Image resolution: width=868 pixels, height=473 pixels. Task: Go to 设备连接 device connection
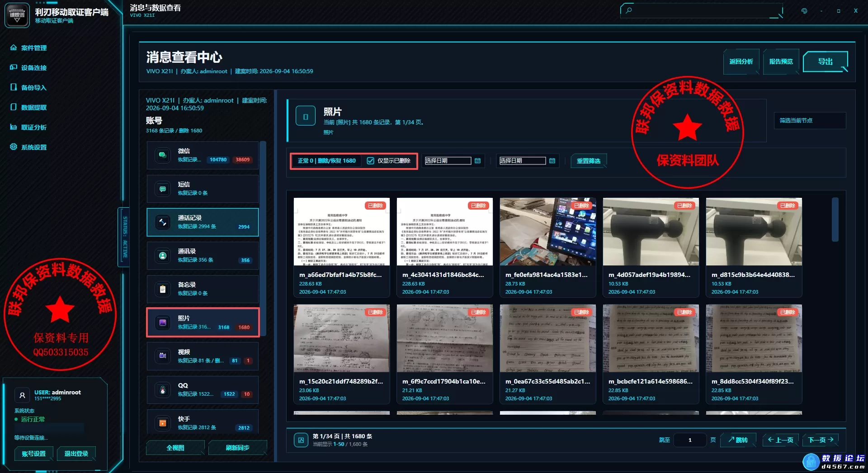pos(28,68)
